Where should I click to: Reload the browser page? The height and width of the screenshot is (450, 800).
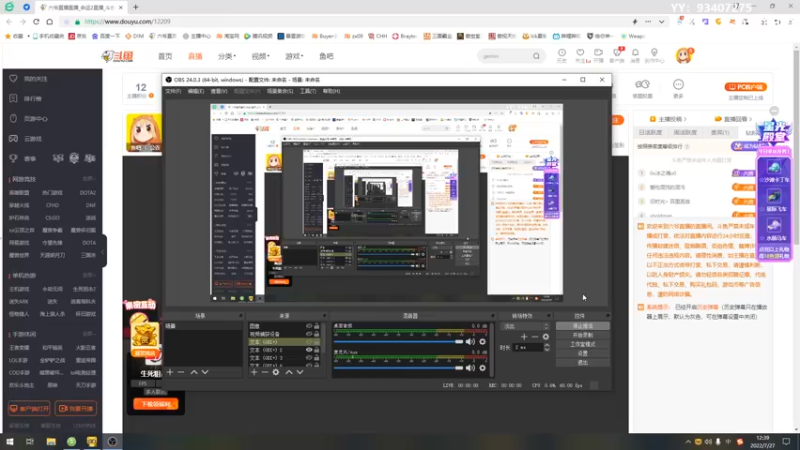click(36, 22)
